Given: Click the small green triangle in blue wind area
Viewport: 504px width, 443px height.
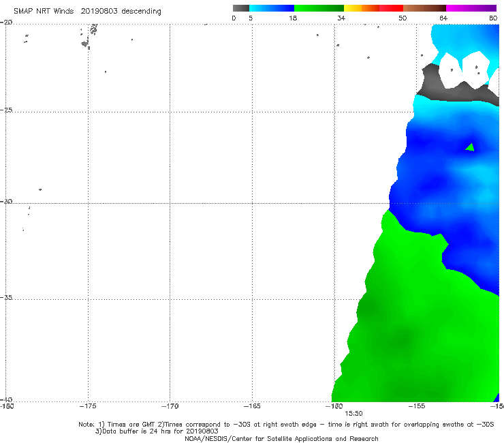Looking at the screenshot, I should [x=470, y=148].
